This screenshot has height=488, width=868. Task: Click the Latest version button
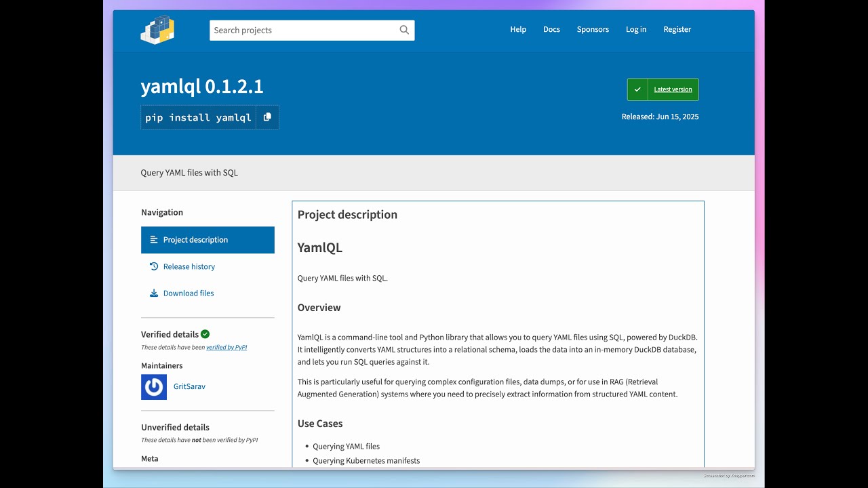coord(663,89)
